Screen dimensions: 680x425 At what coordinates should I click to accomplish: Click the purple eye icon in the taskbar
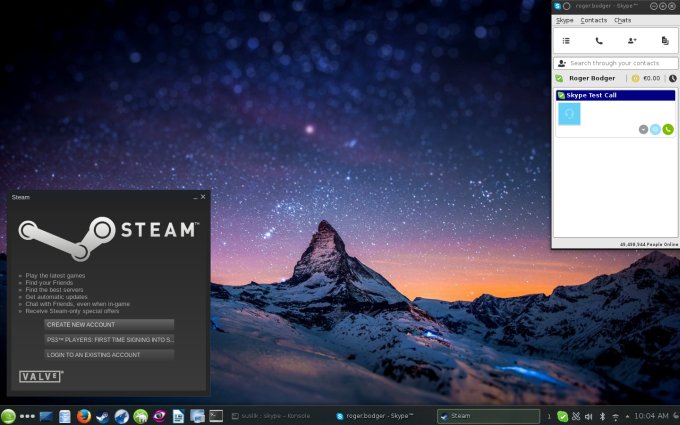[x=159, y=416]
